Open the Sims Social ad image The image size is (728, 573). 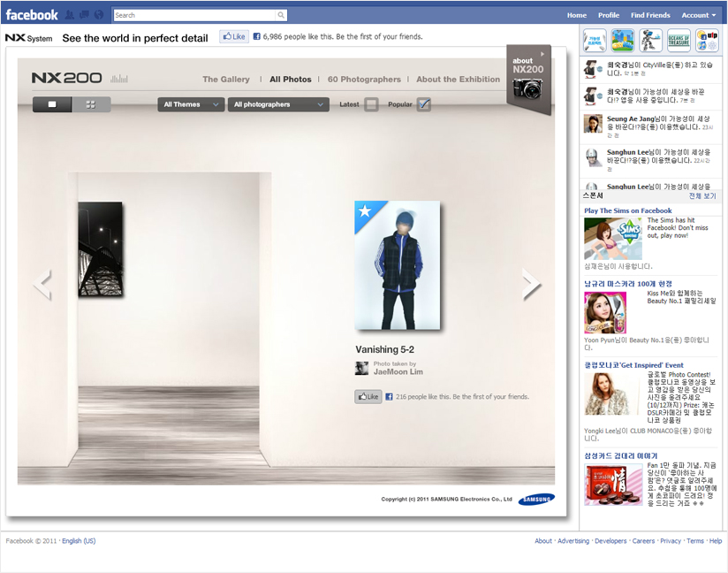[x=613, y=239]
